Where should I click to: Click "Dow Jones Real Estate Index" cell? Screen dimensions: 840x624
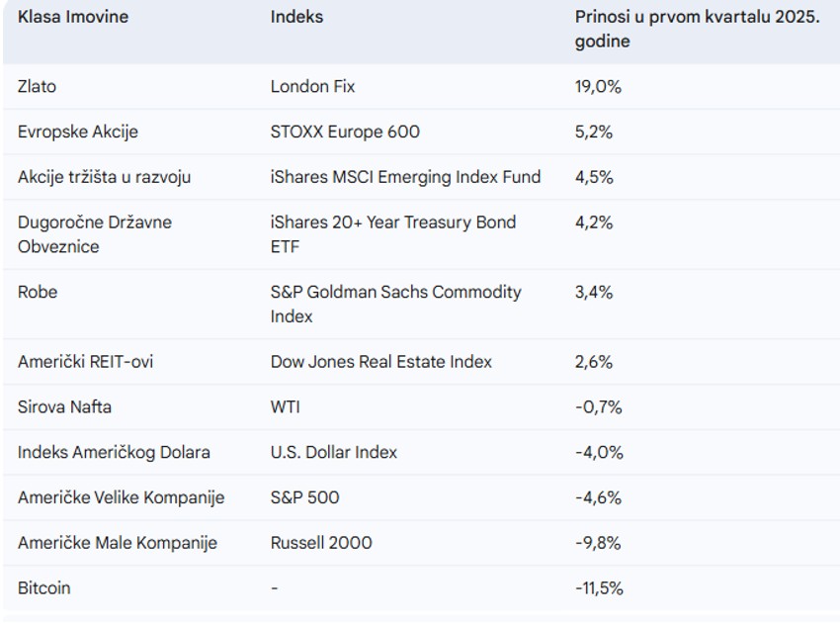click(380, 362)
